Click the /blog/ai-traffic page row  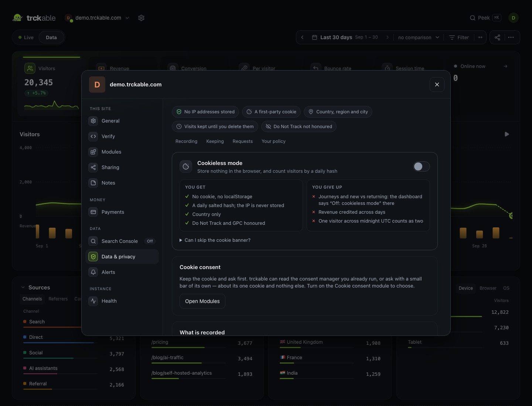[x=202, y=358]
